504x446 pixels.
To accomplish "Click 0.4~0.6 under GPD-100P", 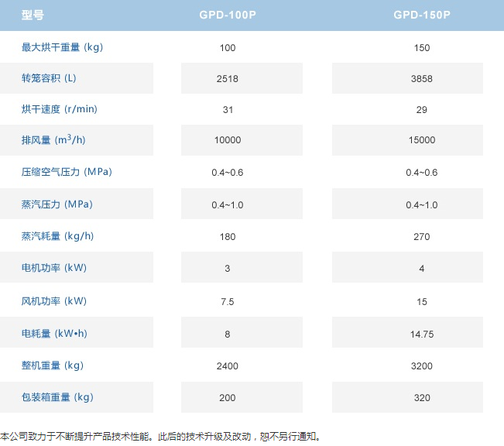I will [228, 173].
